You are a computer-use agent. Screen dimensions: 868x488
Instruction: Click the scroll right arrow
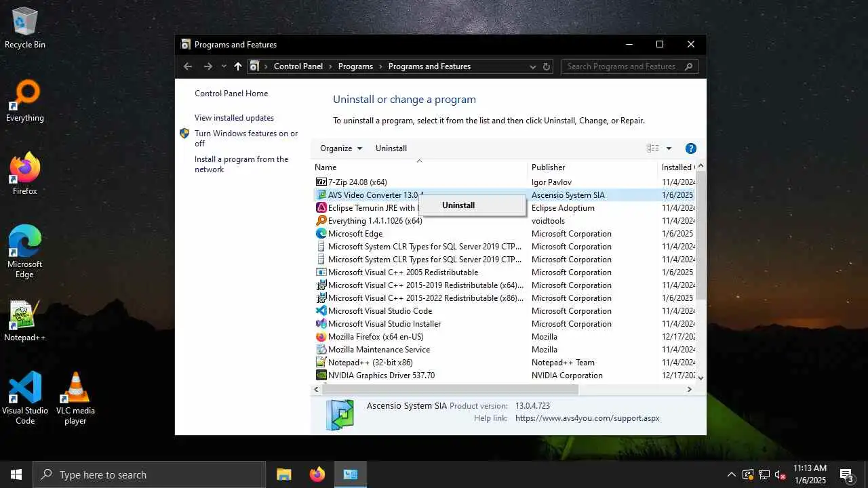point(690,390)
